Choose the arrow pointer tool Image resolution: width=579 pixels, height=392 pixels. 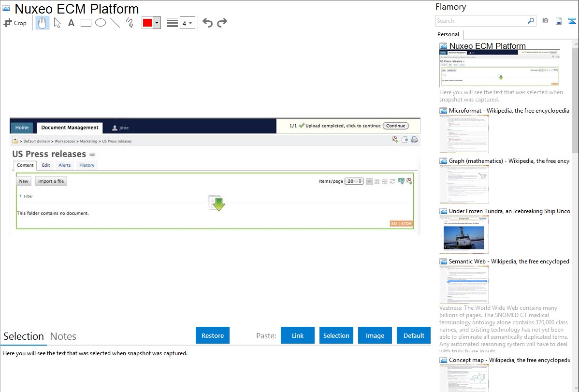tap(57, 23)
